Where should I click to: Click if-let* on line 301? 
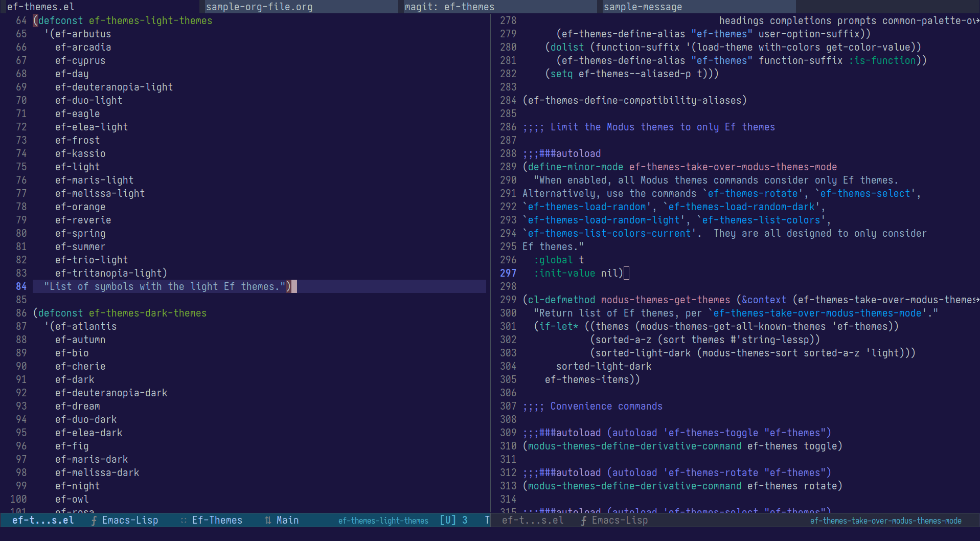559,326
